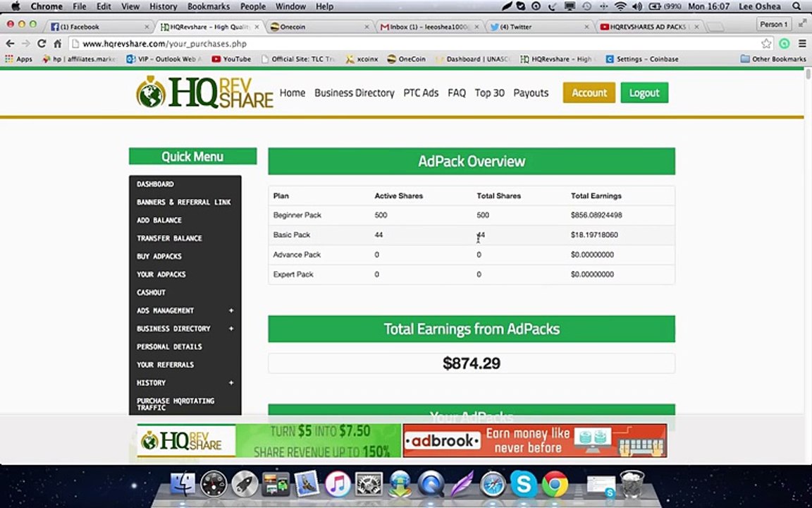Click the HQ RevShare $5 into $7.50 banner
812x508 pixels.
269,440
